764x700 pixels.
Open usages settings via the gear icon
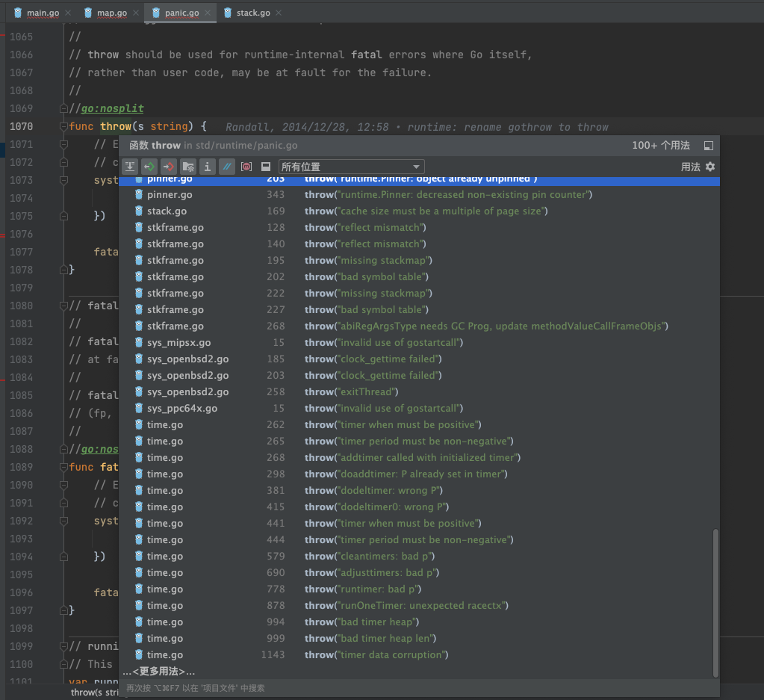coord(710,167)
